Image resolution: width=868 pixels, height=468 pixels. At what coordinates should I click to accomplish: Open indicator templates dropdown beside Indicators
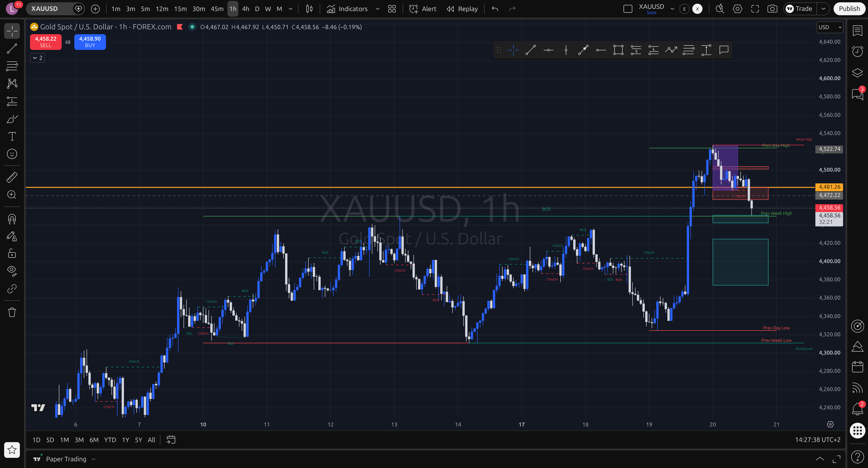tap(377, 9)
